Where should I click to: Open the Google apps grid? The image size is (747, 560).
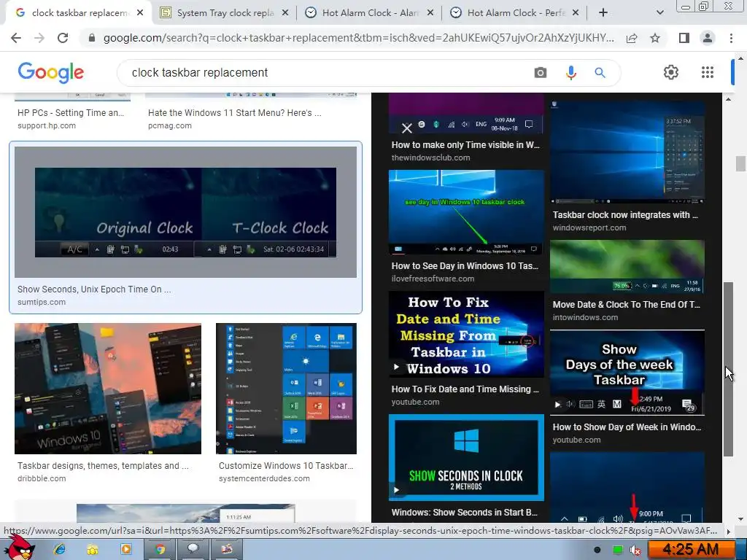click(708, 72)
